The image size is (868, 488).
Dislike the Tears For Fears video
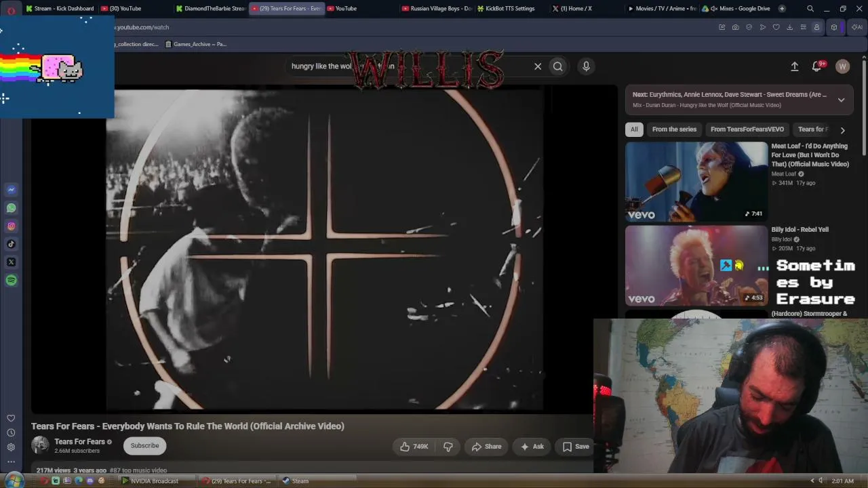tap(448, 447)
